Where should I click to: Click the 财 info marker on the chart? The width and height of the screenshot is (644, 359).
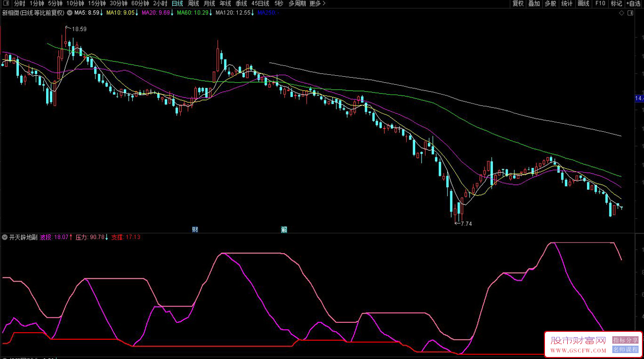[195, 229]
